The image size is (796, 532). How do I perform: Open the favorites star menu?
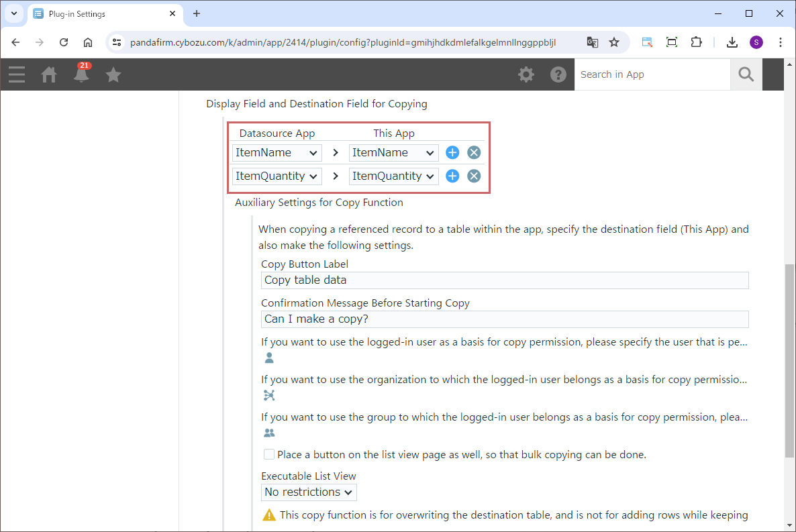point(113,74)
